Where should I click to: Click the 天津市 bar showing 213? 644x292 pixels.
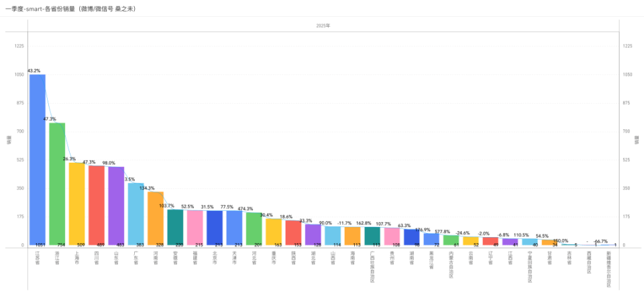(x=235, y=228)
